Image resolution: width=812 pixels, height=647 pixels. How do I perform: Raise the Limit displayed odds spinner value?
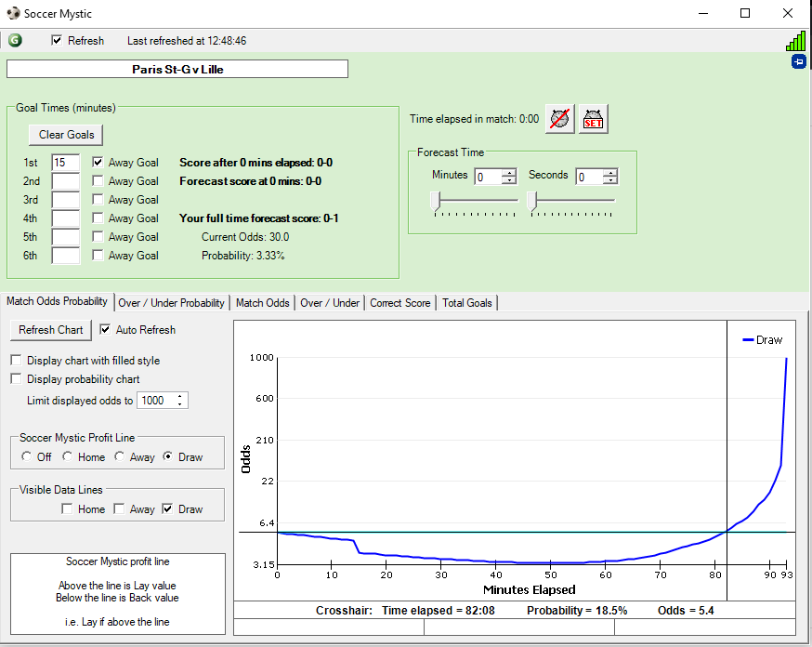(180, 397)
